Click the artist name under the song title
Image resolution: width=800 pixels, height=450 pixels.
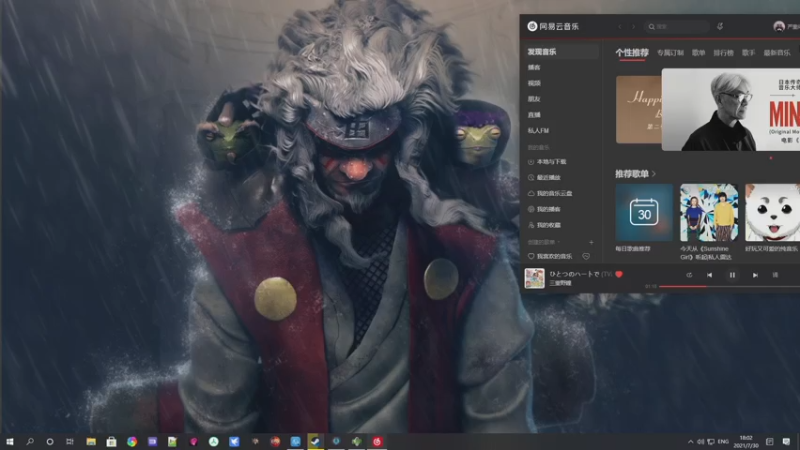(x=560, y=283)
